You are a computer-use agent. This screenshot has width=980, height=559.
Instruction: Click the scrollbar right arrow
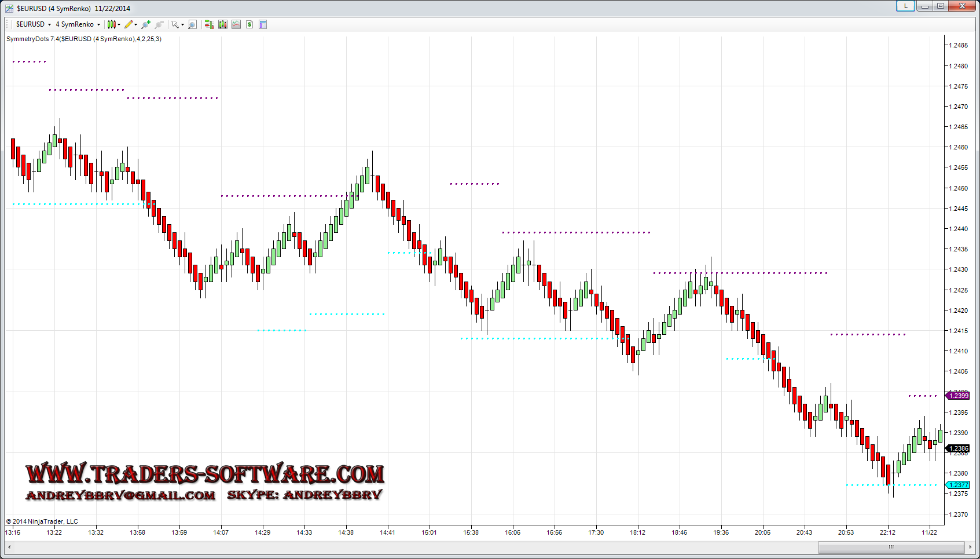970,547
